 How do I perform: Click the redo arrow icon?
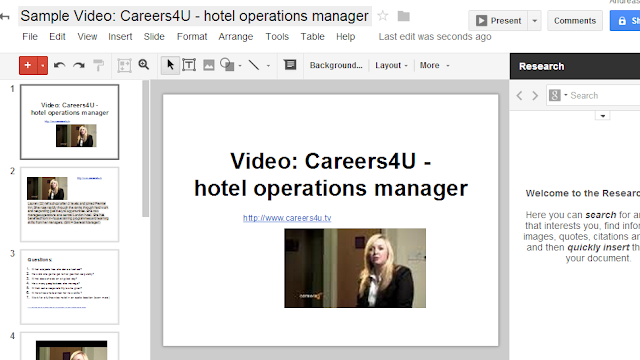click(x=79, y=65)
